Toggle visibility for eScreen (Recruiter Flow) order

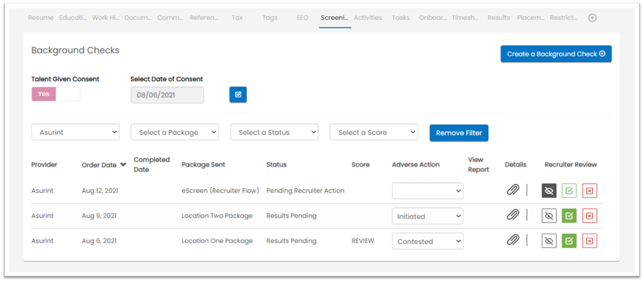tap(549, 191)
